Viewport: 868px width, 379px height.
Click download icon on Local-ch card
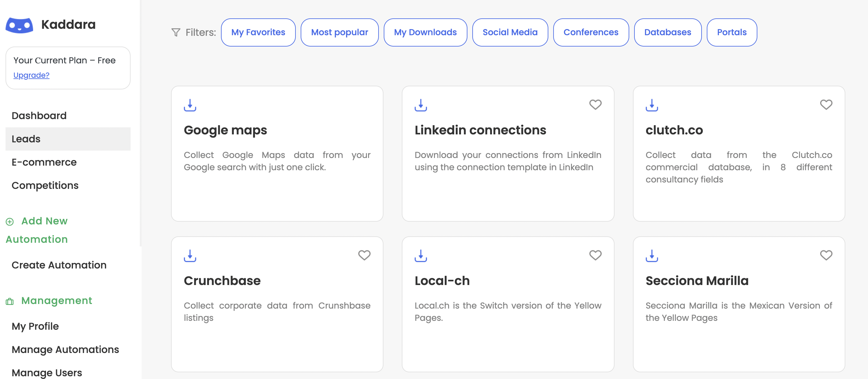click(x=421, y=255)
